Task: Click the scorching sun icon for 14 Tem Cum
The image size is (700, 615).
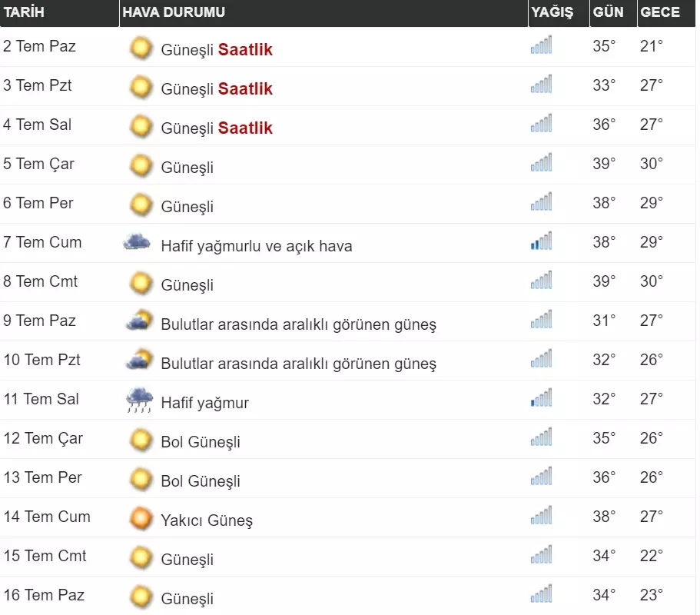Action: [x=141, y=519]
